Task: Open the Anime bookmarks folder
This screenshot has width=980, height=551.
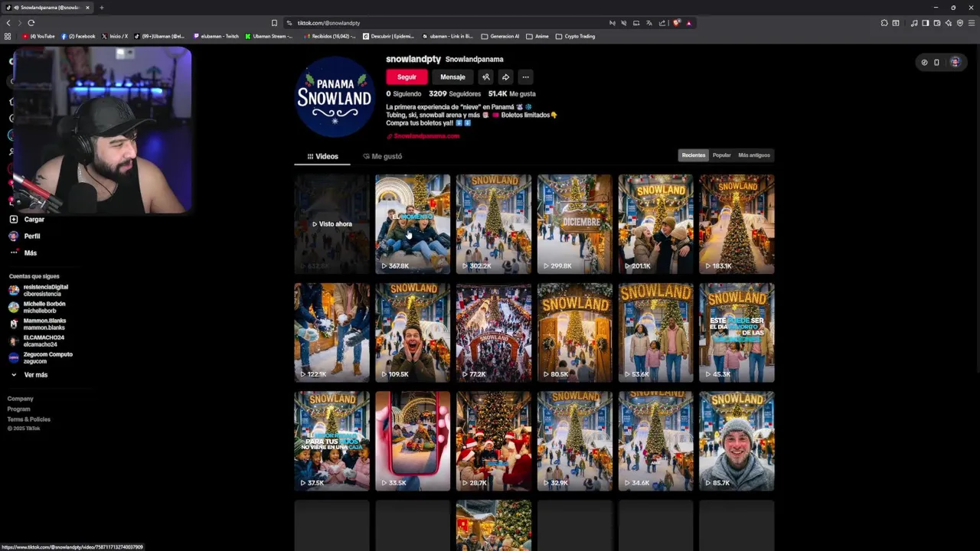Action: (537, 36)
